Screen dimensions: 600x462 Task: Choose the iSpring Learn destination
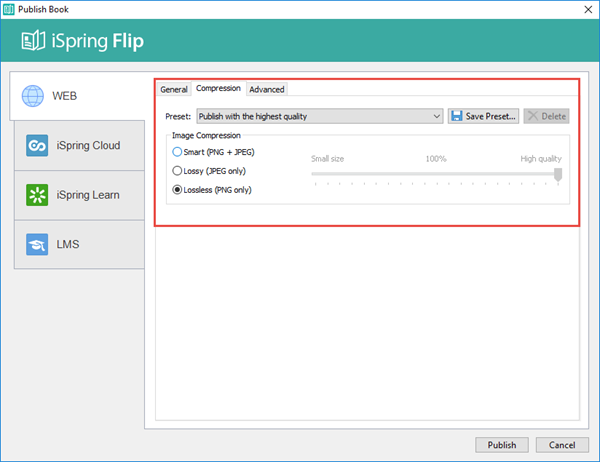tap(79, 195)
